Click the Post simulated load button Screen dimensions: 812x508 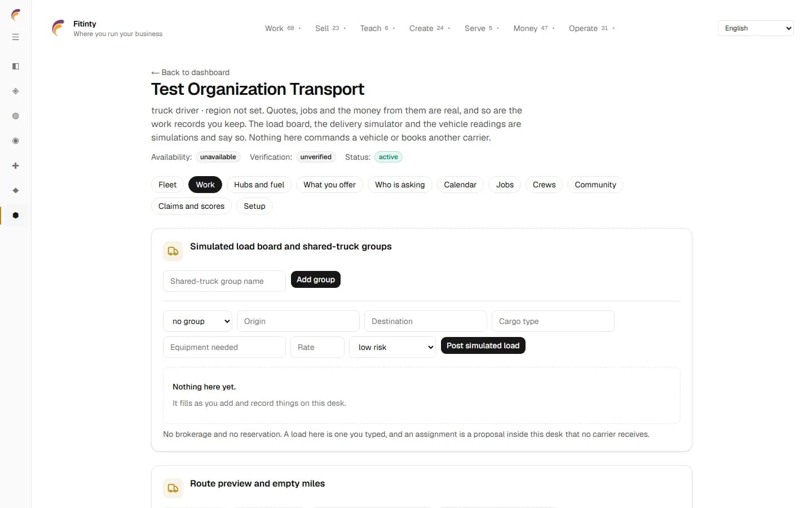click(483, 345)
